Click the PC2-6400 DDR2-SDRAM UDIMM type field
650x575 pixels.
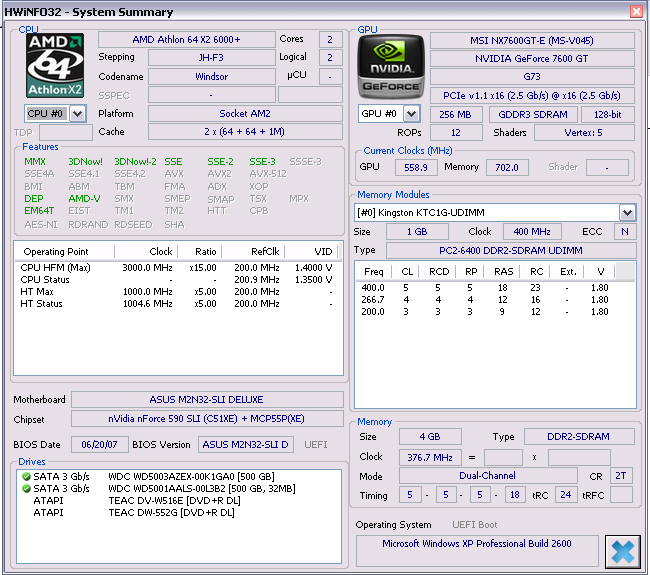tap(511, 251)
